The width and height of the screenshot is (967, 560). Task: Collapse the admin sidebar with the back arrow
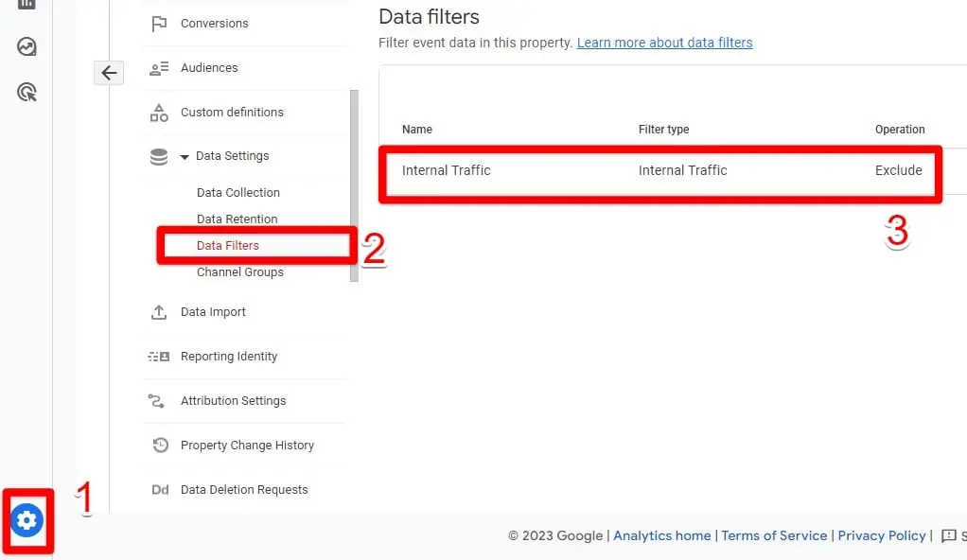tap(108, 72)
